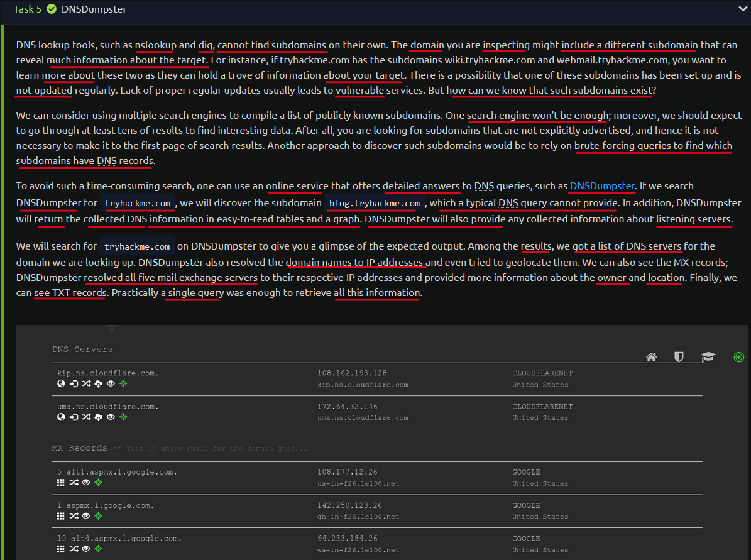Click GOOGLE owner in the alt1.aspmx row
The height and width of the screenshot is (560, 751).
pyautogui.click(x=526, y=472)
